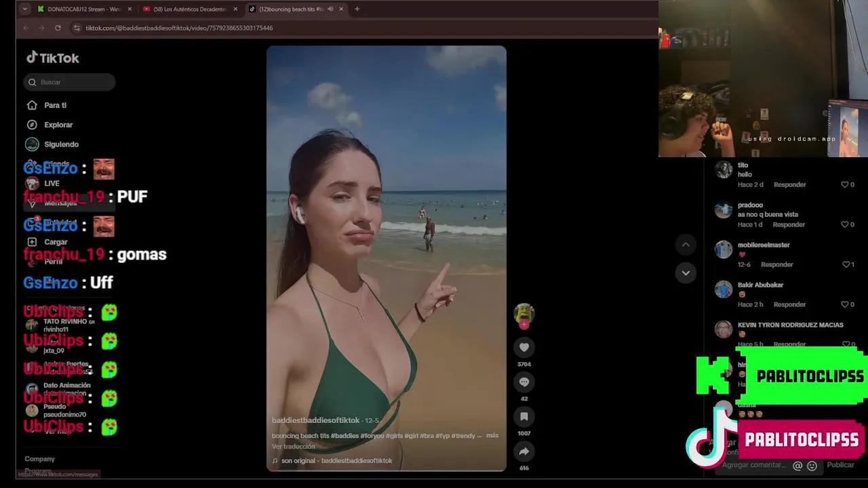The height and width of the screenshot is (488, 868).
Task: Close the TikTok browser tab
Action: [341, 9]
